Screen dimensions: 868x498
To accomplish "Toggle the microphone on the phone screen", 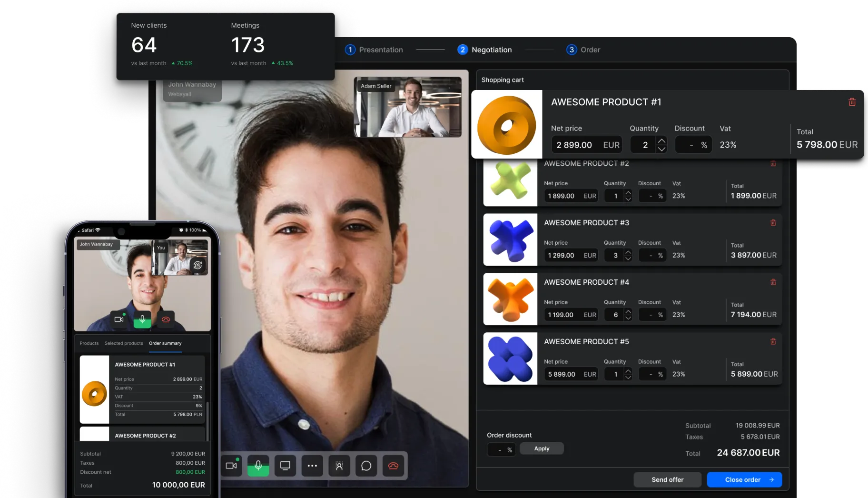I will pos(142,319).
